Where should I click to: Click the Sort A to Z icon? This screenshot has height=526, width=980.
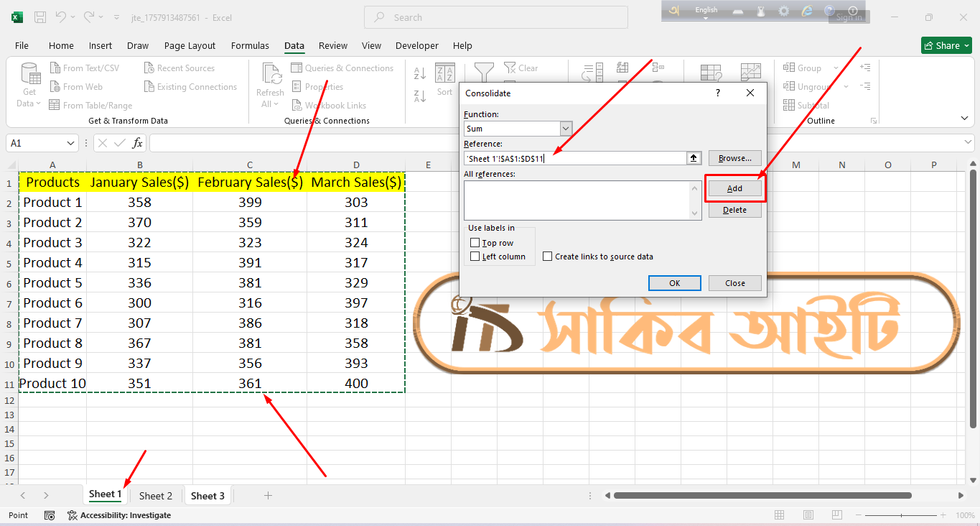point(420,73)
